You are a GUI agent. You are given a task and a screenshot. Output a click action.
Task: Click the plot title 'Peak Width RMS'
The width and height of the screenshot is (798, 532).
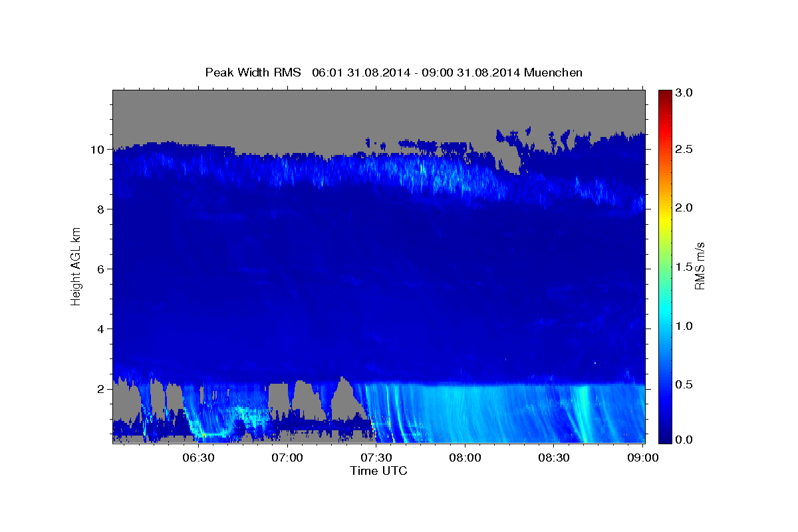point(253,72)
